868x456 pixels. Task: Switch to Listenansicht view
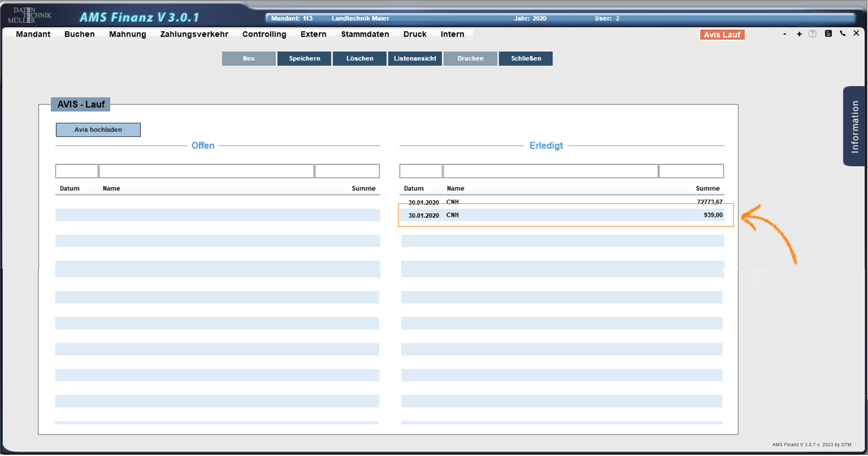(415, 59)
